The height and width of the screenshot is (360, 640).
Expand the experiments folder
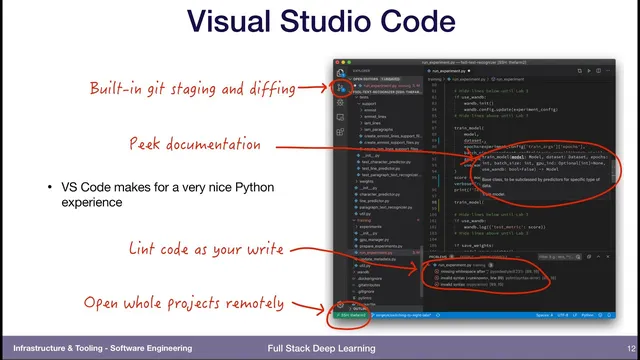click(370, 227)
